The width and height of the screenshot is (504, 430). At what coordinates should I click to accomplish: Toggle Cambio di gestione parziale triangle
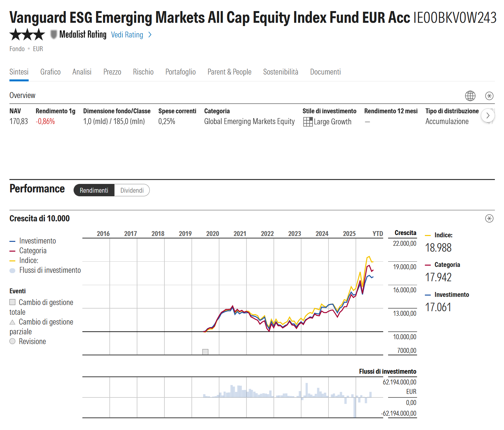pyautogui.click(x=12, y=322)
